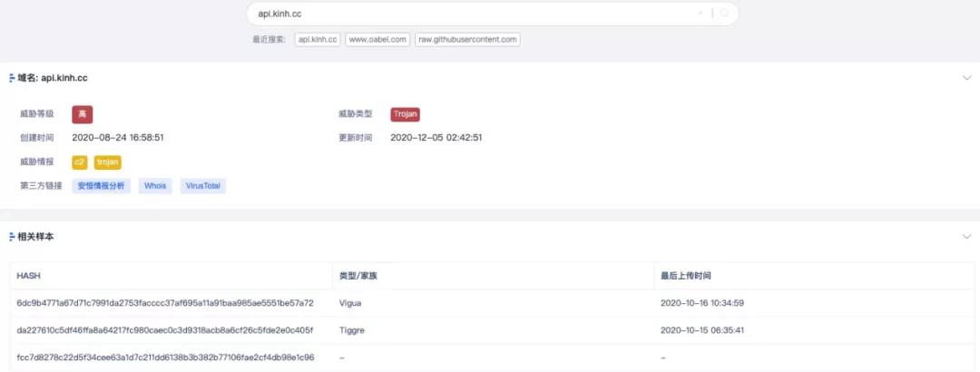Collapse the 域名 api.kinh.cc section
980x372 pixels.
966,78
